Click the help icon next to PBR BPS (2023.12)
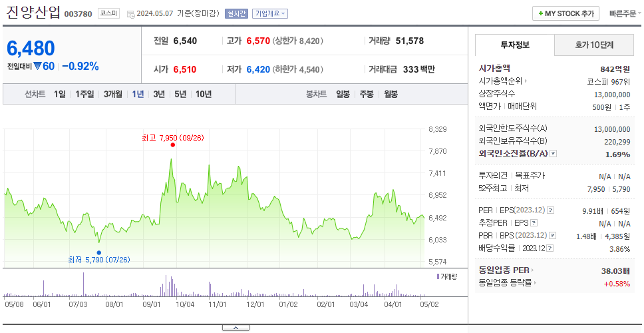This screenshot has width=644, height=333. point(553,236)
